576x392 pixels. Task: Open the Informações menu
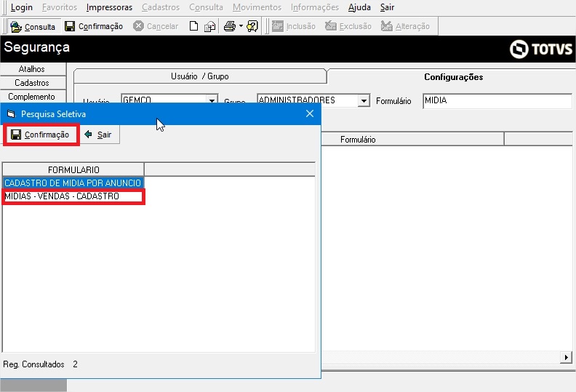pyautogui.click(x=315, y=7)
